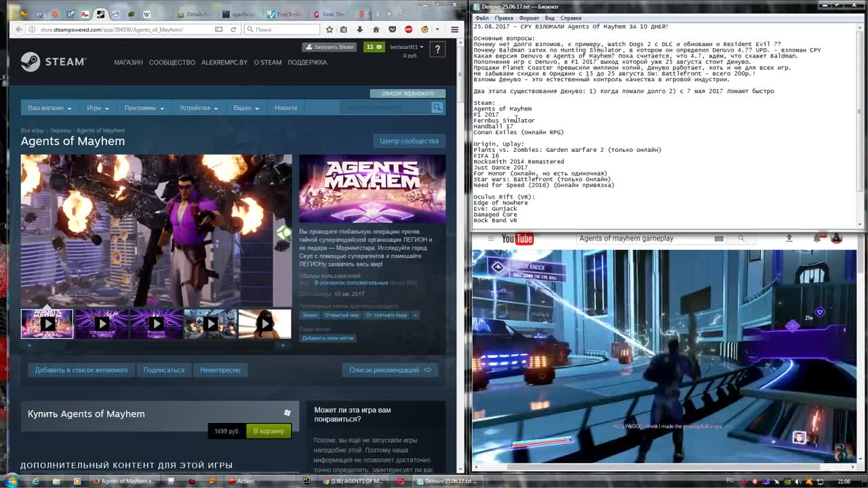Click the СПИСОК ЖЕЛАЕМОГО button

(408, 94)
